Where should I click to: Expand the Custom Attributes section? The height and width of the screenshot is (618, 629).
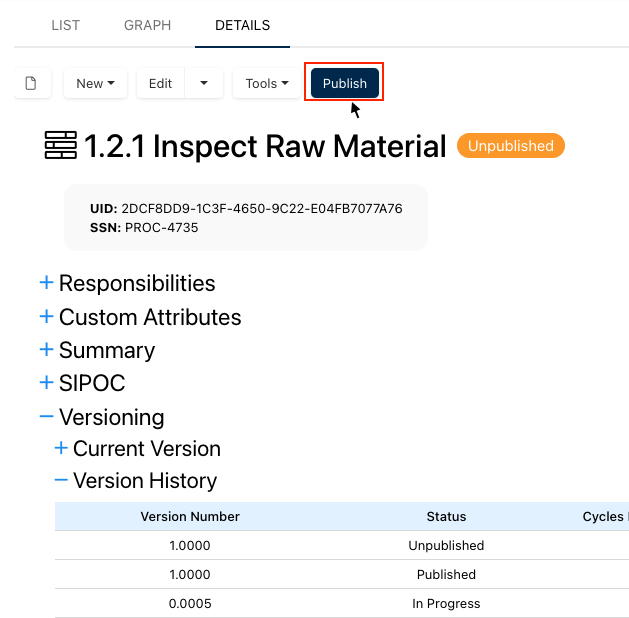[x=46, y=317]
